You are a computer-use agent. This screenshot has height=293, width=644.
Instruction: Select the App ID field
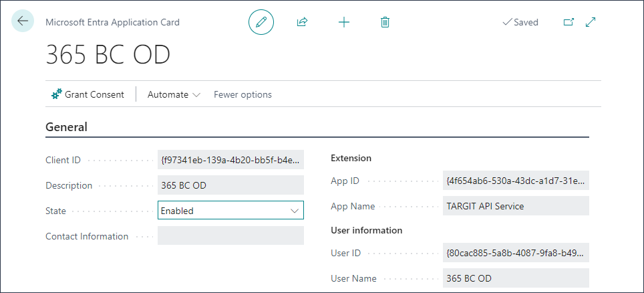pyautogui.click(x=516, y=180)
